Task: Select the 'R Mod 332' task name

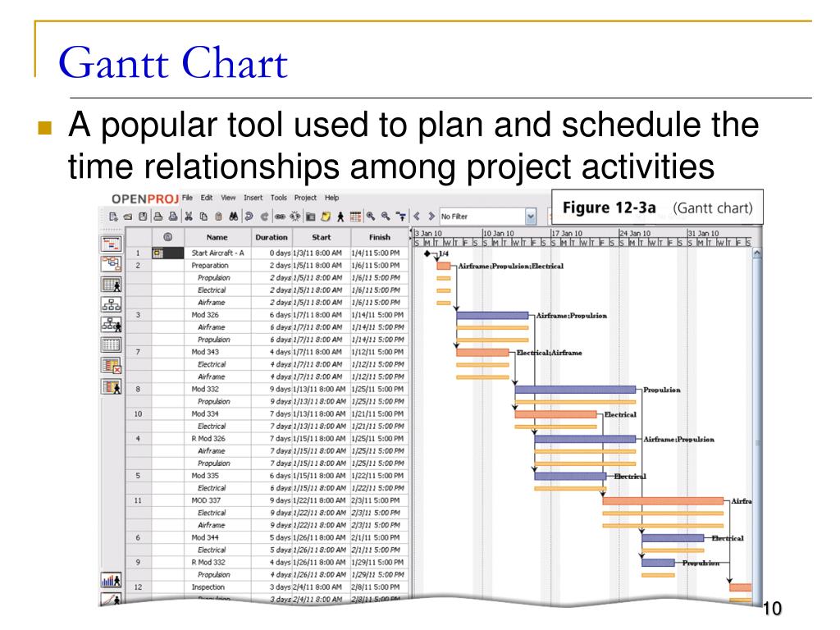Action: (208, 562)
